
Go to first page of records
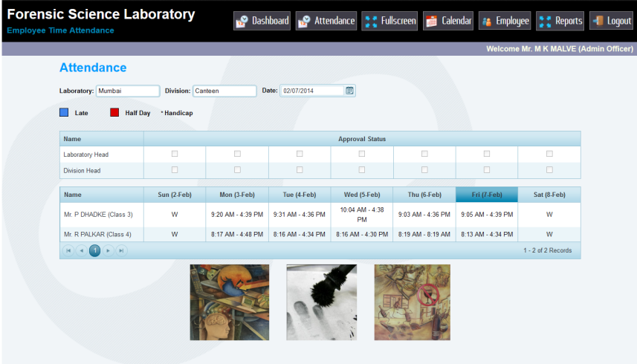tap(68, 251)
